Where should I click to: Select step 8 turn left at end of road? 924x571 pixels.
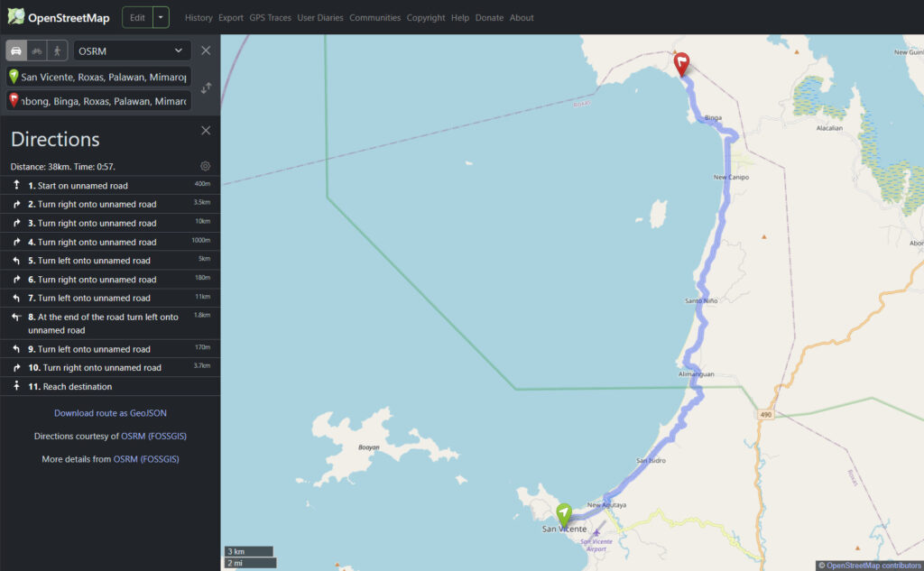[x=103, y=324]
